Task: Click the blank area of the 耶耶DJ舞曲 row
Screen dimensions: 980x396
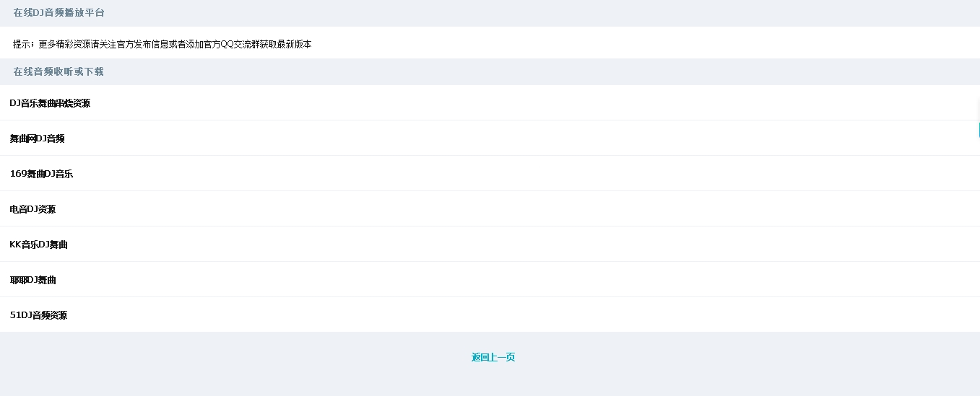Action: [506, 280]
